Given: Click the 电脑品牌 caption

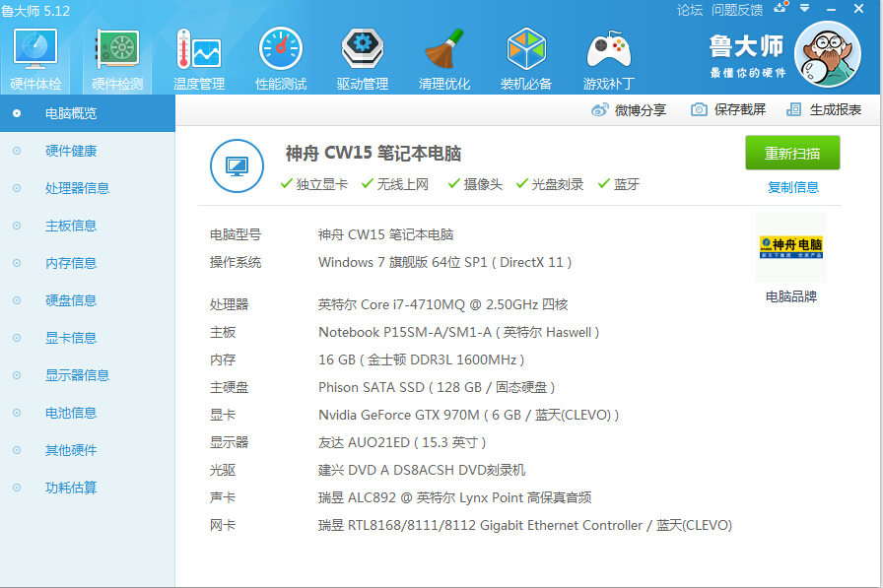Looking at the screenshot, I should coord(791,296).
